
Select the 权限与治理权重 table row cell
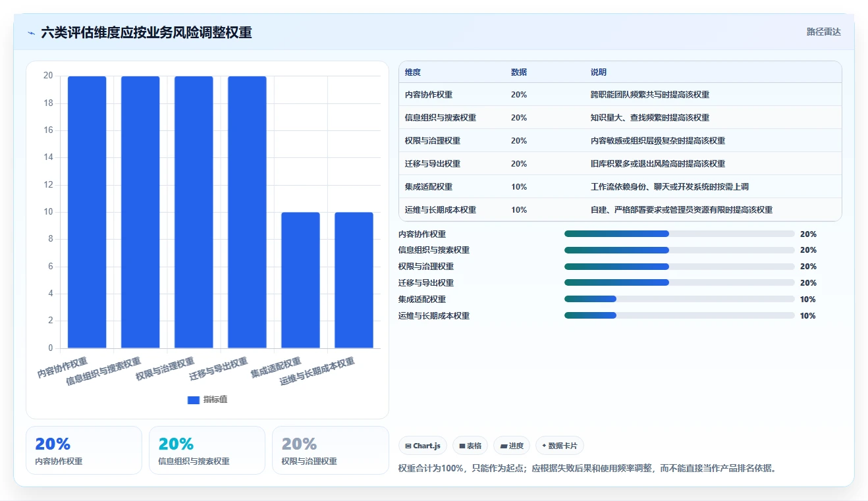433,141
